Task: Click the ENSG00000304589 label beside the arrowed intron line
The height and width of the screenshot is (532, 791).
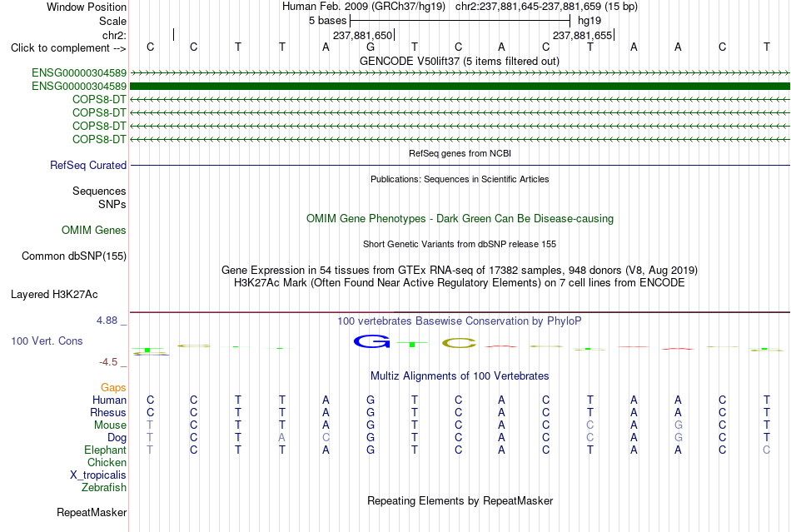Action: 79,73
